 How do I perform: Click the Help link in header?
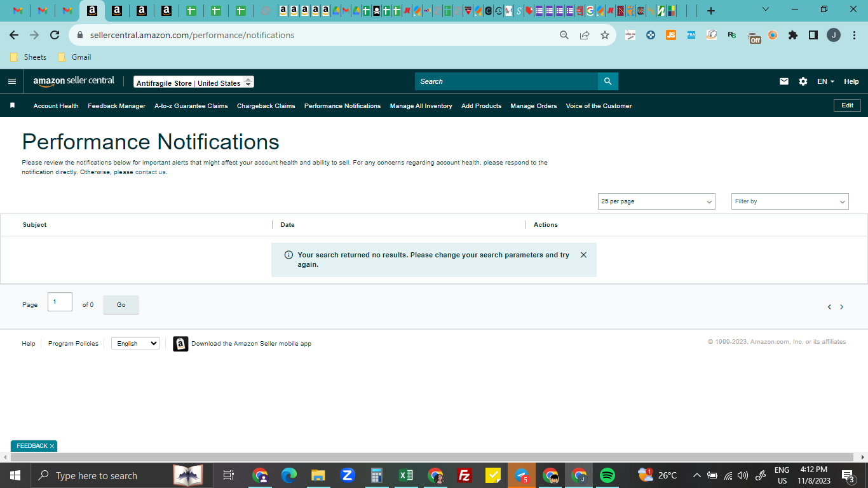851,81
